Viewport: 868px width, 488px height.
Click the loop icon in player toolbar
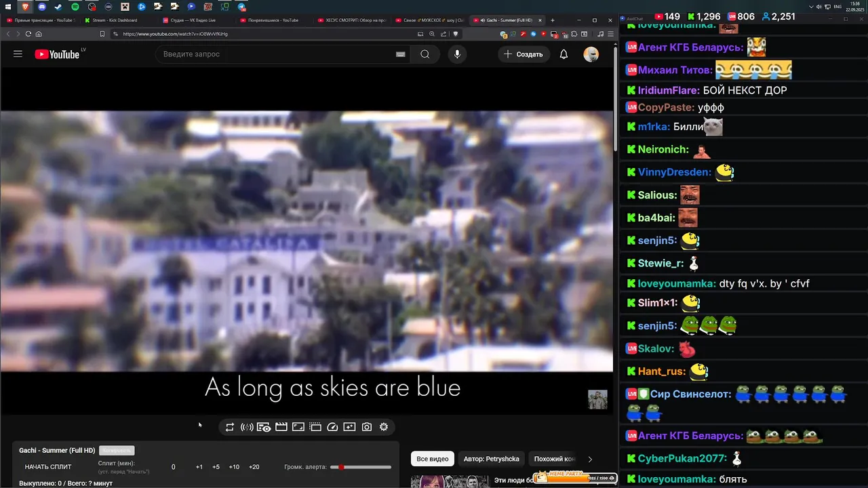click(x=230, y=427)
